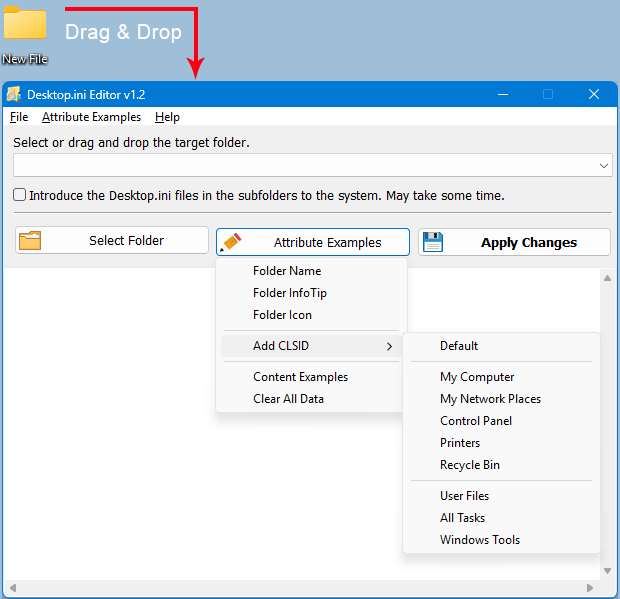The height and width of the screenshot is (599, 620).
Task: Enable the subfolders Desktop.ini checkbox
Action: point(20,196)
